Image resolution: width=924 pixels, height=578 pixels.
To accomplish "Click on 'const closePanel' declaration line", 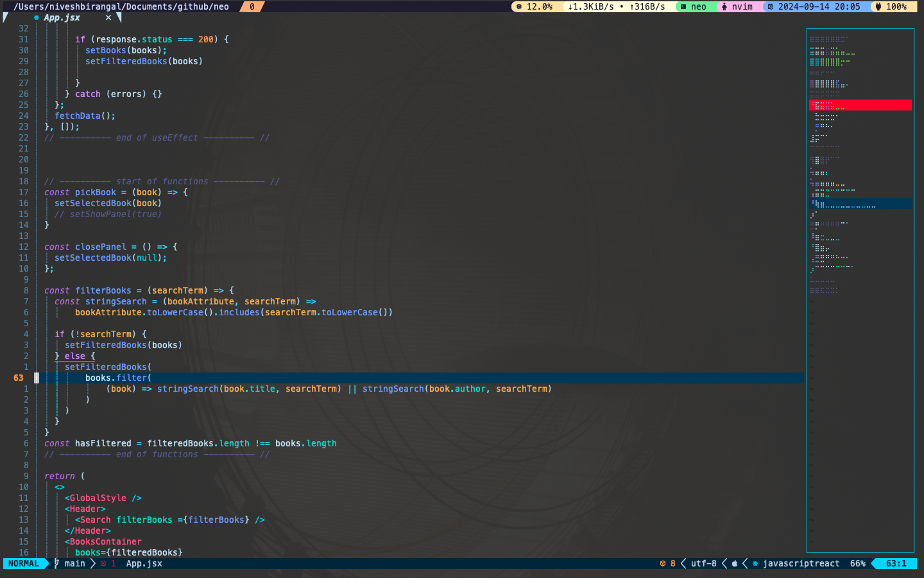I will (x=111, y=247).
